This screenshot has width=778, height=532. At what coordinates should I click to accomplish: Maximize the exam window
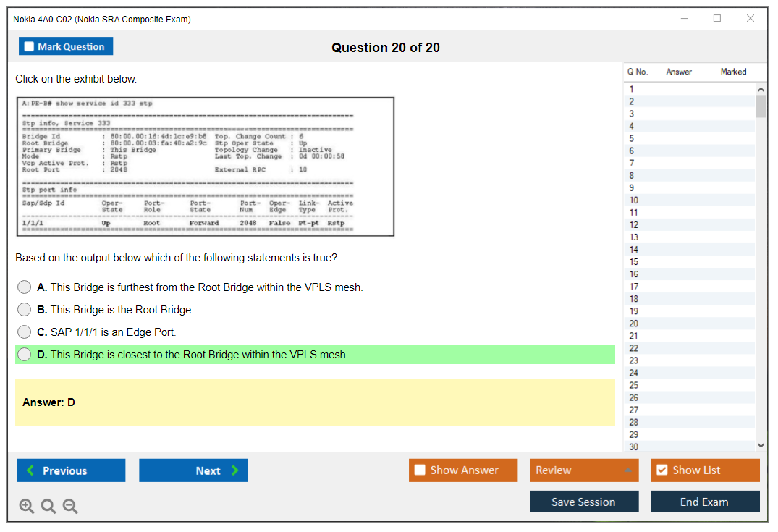pyautogui.click(x=717, y=19)
